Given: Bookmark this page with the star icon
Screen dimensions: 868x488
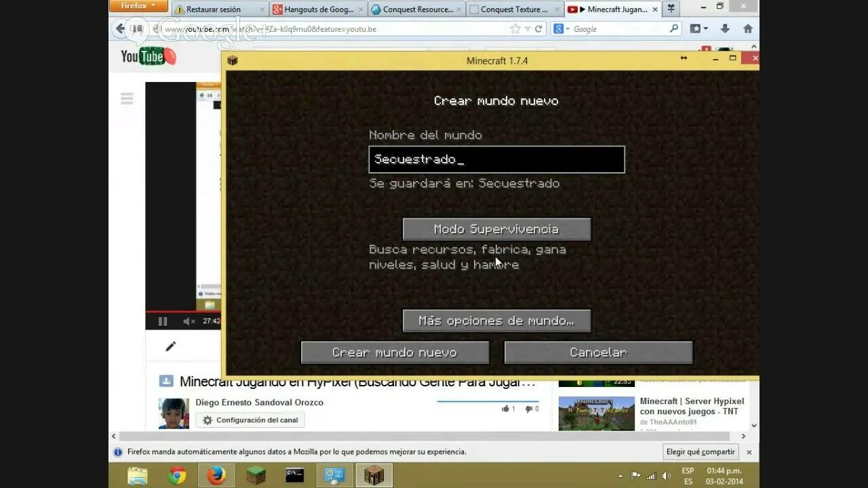Looking at the screenshot, I should (x=515, y=29).
